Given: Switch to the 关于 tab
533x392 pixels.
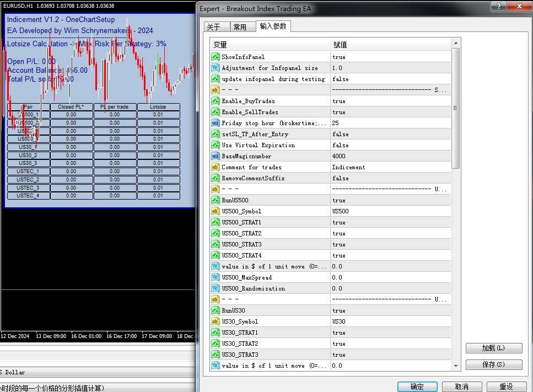Looking at the screenshot, I should 213,27.
